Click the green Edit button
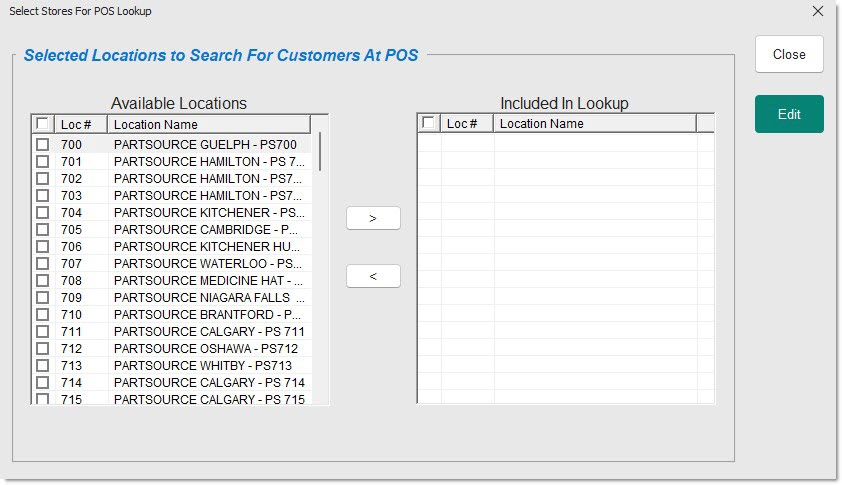Screen dimensions: 842x485 click(788, 114)
